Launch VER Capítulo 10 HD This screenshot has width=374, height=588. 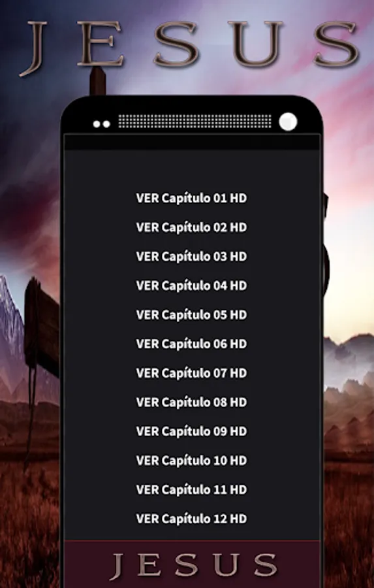191,461
